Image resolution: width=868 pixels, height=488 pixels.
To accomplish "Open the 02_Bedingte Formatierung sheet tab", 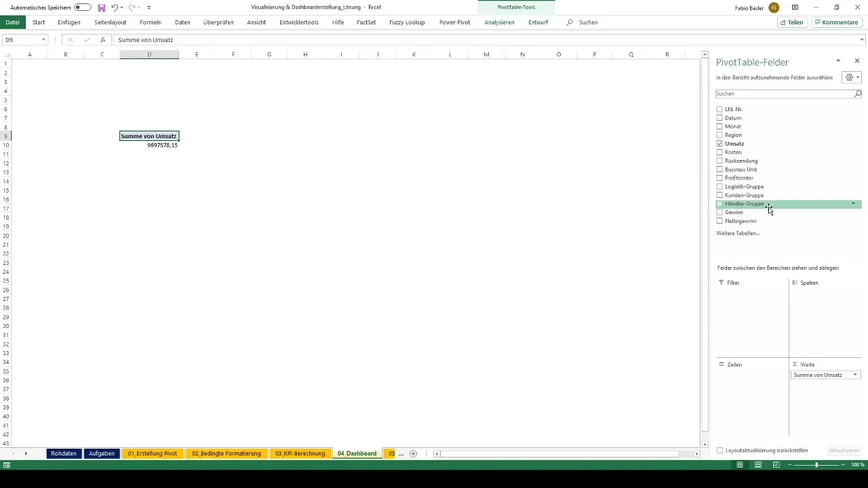I will coord(226,453).
